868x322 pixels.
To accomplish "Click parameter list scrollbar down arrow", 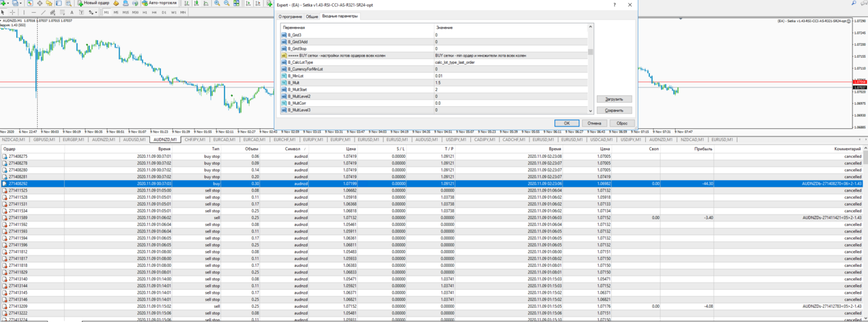I will click(591, 111).
